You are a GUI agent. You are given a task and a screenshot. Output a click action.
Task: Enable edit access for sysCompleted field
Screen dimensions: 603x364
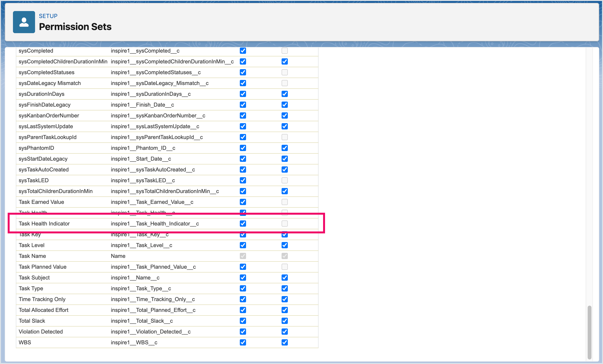(284, 51)
